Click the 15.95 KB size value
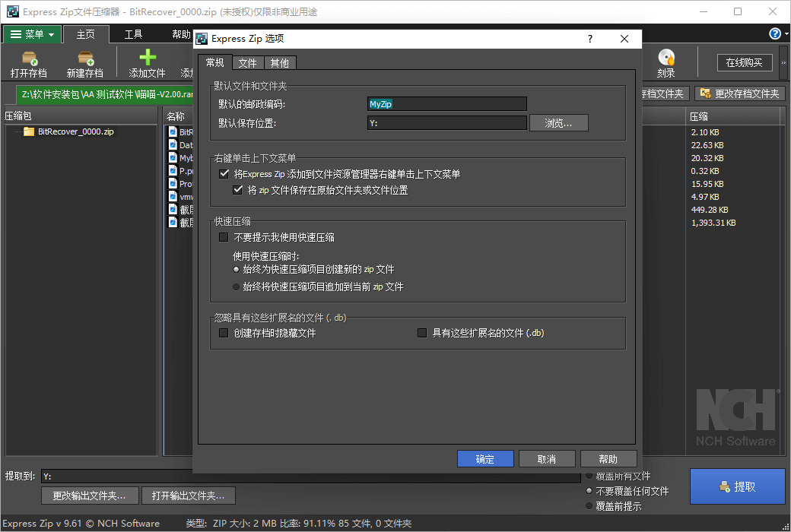The image size is (791, 532). coord(707,184)
